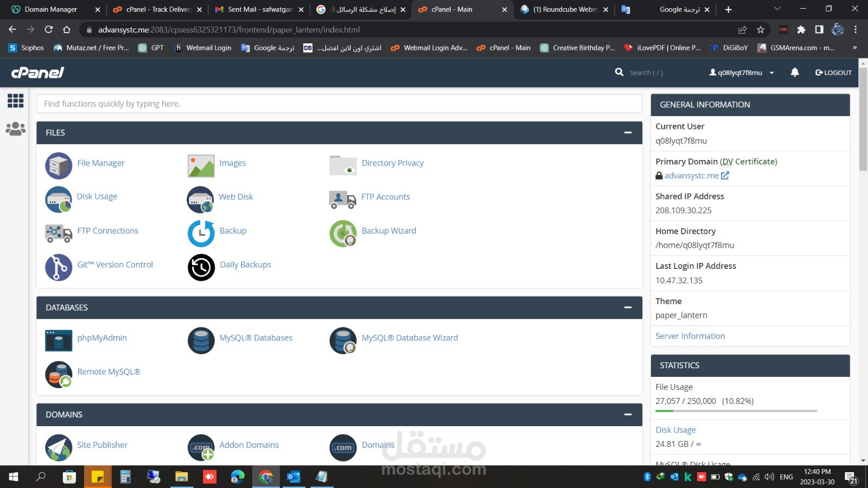Open the File Manager text link

pos(101,163)
